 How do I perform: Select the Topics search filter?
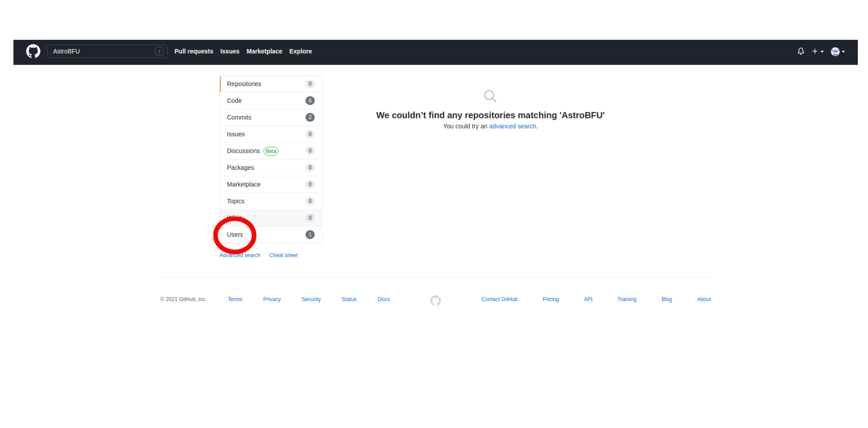click(x=271, y=201)
